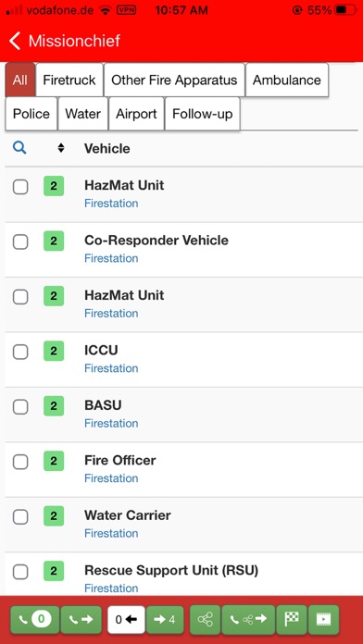Tap the checkered flag icon button

click(292, 619)
